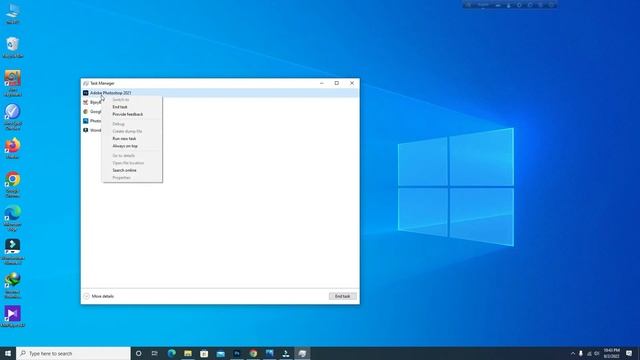Image resolution: width=640 pixels, height=360 pixels.
Task: Select the Adobe Photoshop 2021 row
Action: pos(220,93)
